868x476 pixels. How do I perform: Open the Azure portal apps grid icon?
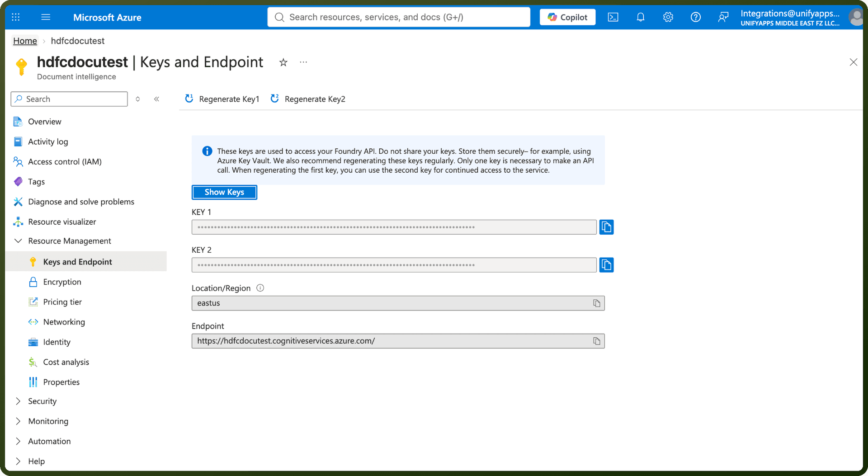tap(16, 17)
